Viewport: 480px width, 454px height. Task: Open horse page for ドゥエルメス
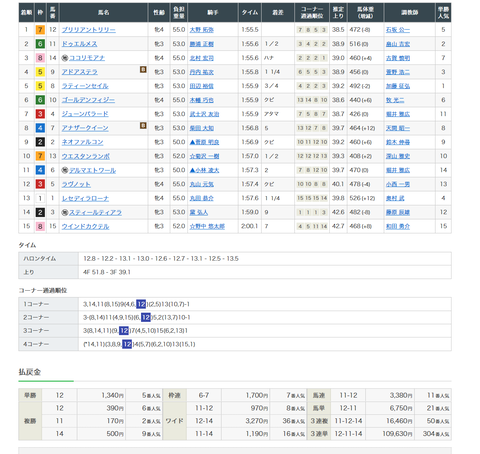coord(79,44)
